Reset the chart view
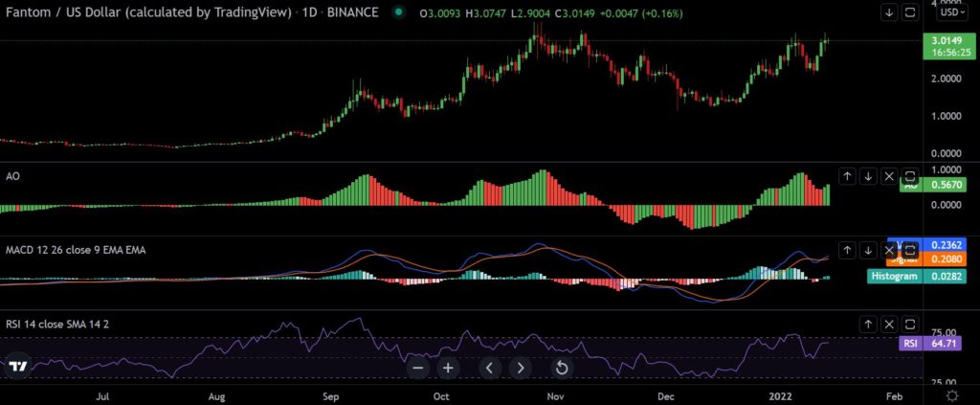 point(562,368)
